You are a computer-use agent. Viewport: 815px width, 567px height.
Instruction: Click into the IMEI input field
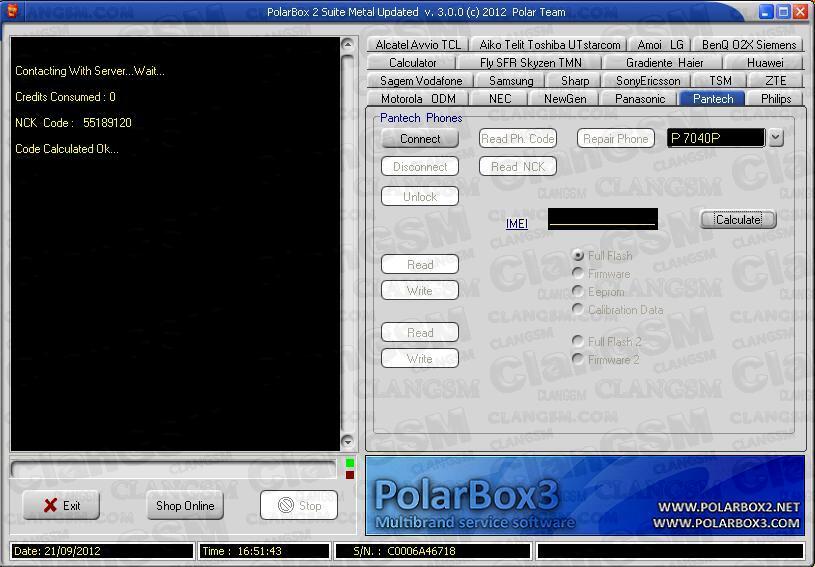click(603, 219)
